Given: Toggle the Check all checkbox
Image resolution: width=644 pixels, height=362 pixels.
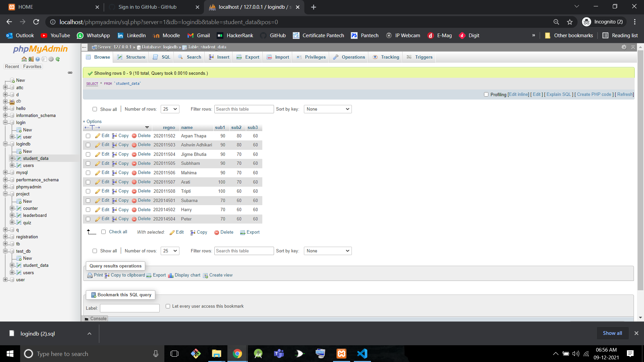Looking at the screenshot, I should [x=103, y=232].
